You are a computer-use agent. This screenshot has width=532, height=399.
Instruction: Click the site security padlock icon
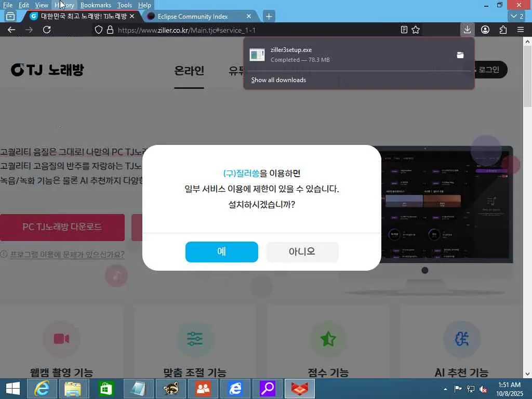110,30
